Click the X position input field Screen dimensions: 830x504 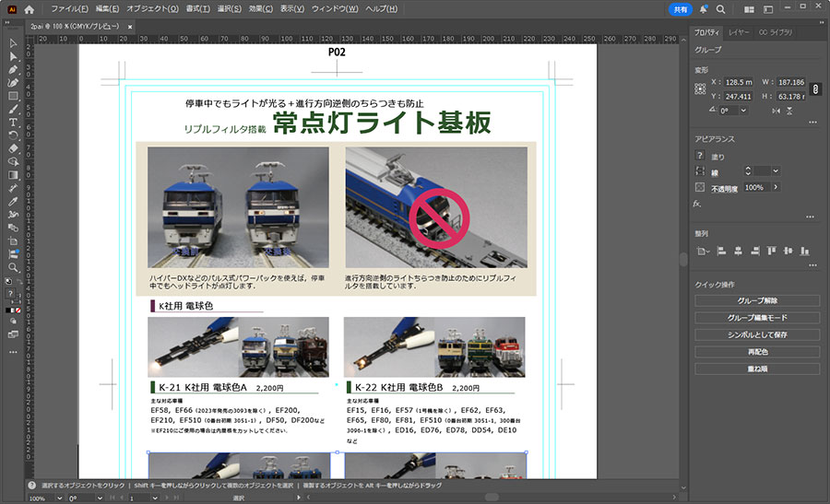pos(739,83)
